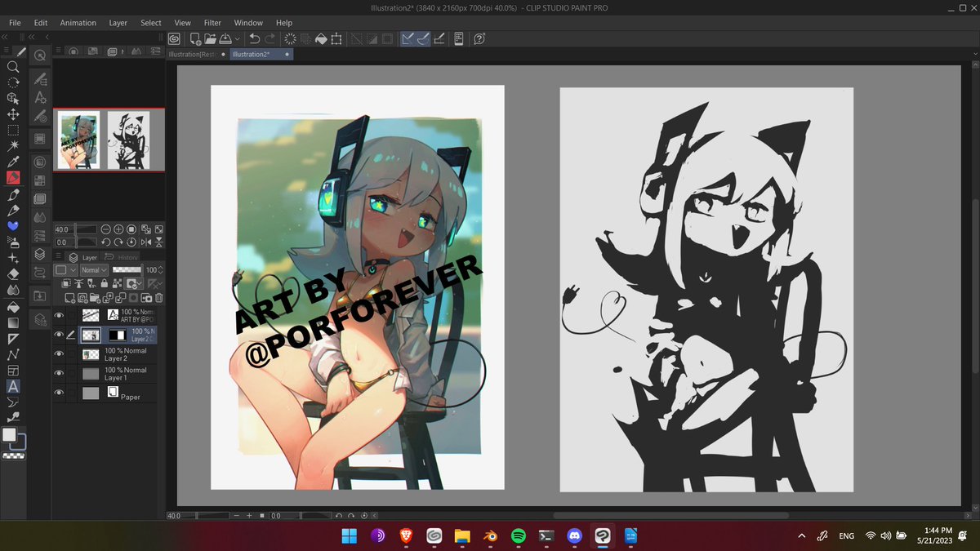Image resolution: width=980 pixels, height=551 pixels.
Task: Open the blending mode Normal dropdown
Action: coord(93,270)
